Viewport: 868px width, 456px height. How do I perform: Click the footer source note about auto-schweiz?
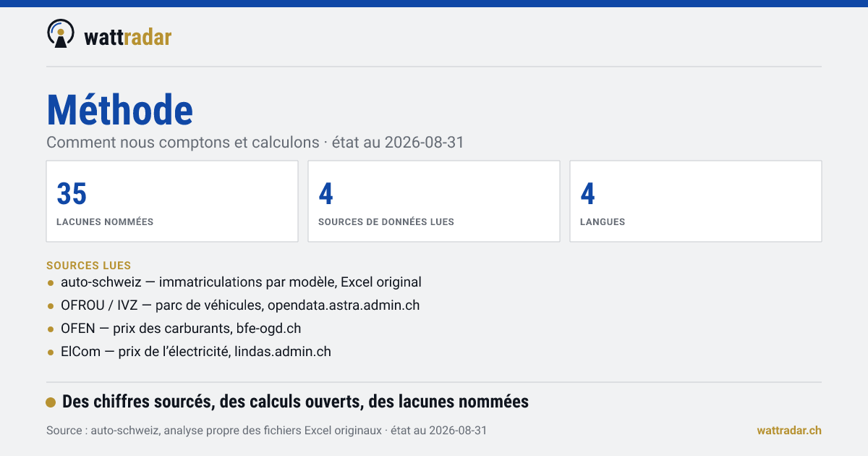(x=266, y=431)
